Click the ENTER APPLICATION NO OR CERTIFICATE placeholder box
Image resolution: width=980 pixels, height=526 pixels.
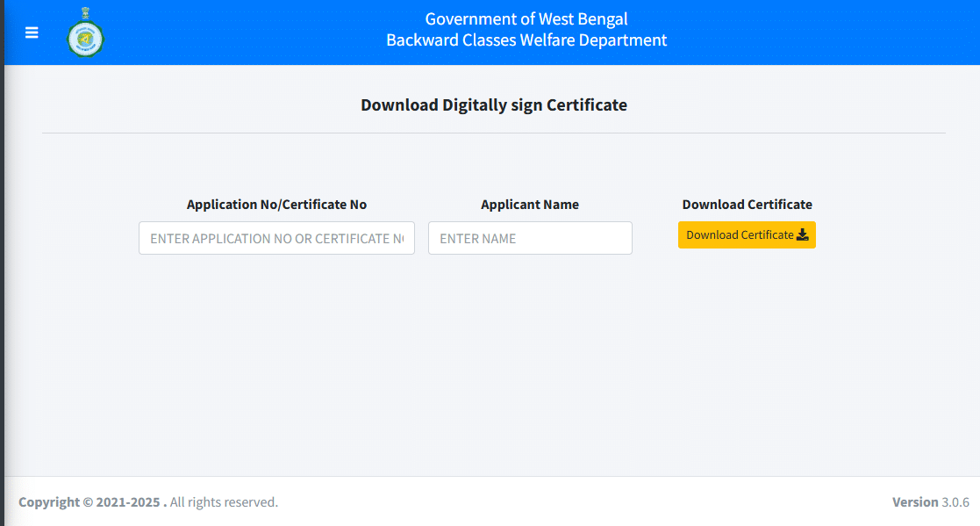276,238
